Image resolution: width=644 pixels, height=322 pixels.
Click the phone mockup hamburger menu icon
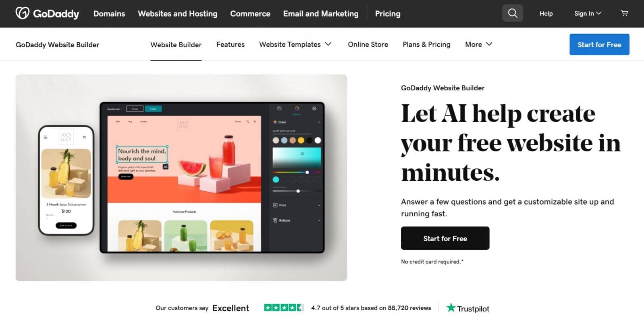pyautogui.click(x=46, y=137)
